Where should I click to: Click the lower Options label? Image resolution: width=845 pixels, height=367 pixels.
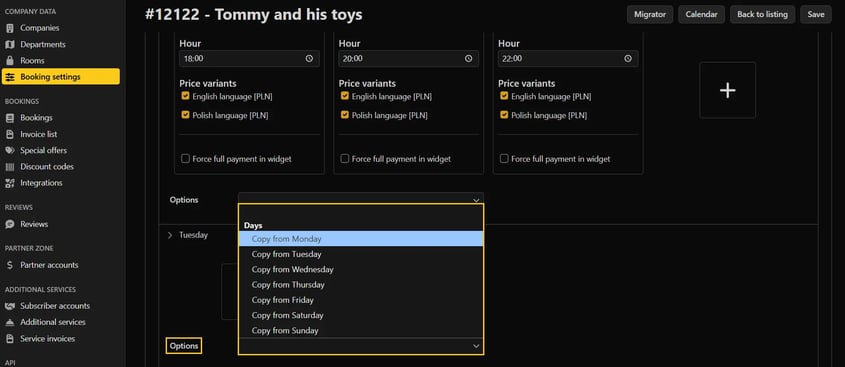coord(184,346)
